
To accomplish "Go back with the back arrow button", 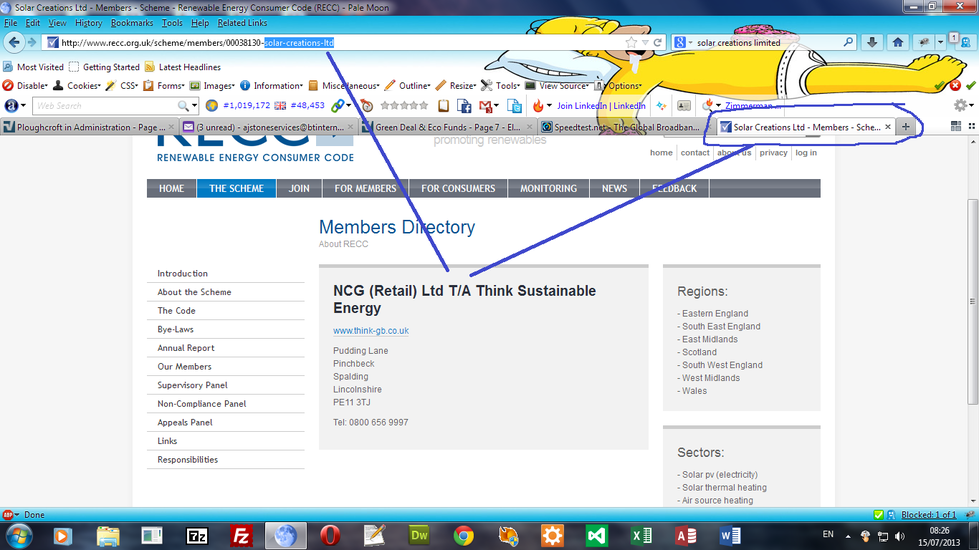I will click(x=14, y=42).
